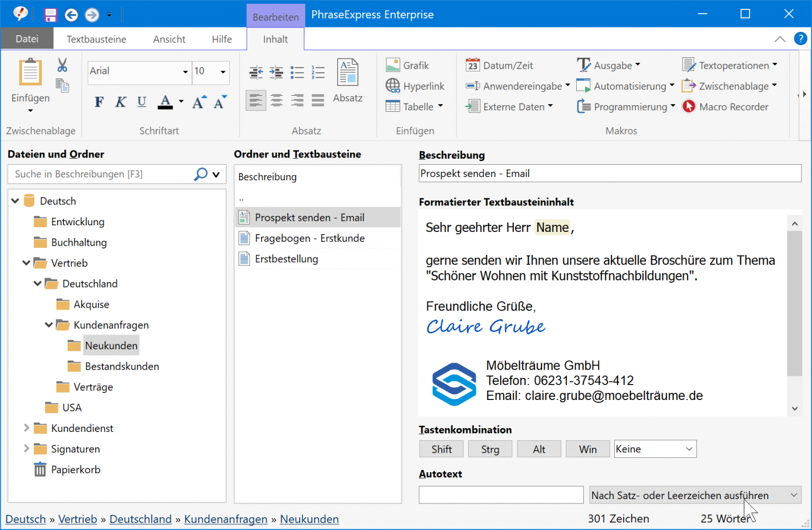Expand the Signaturen folder
The image size is (812, 530).
(26, 448)
